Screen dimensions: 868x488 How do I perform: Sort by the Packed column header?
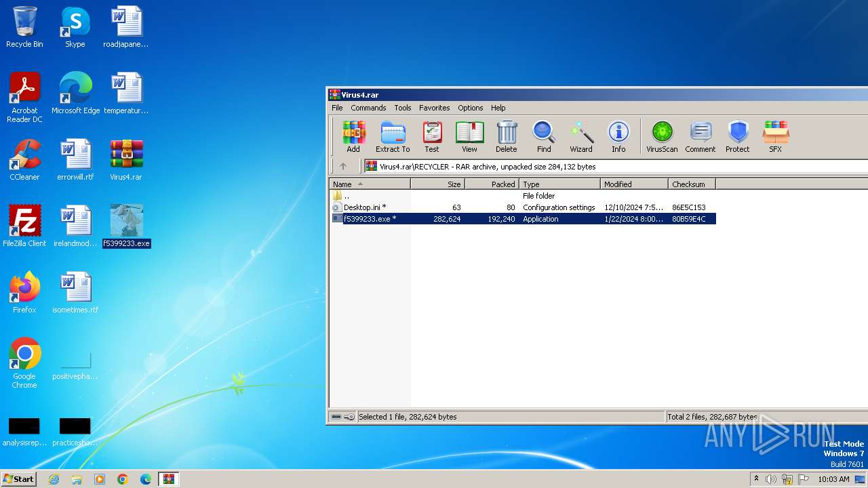(x=492, y=184)
